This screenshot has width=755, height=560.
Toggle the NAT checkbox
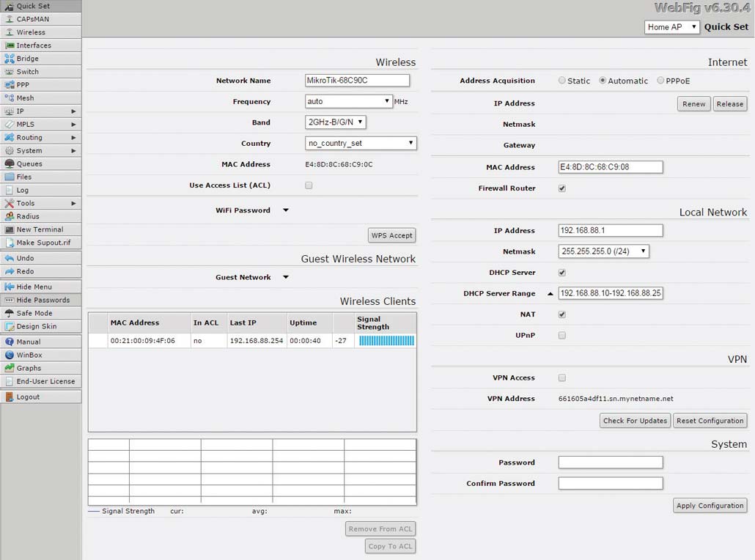[562, 314]
